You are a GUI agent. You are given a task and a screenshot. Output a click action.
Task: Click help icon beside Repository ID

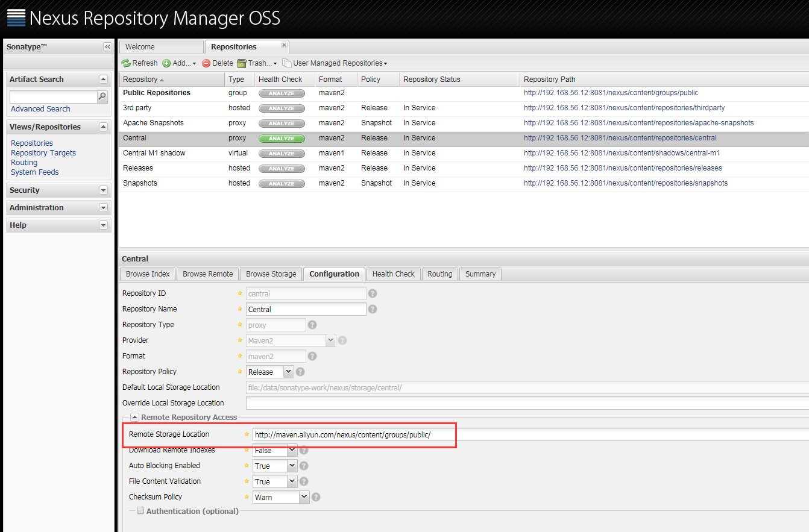(x=373, y=293)
